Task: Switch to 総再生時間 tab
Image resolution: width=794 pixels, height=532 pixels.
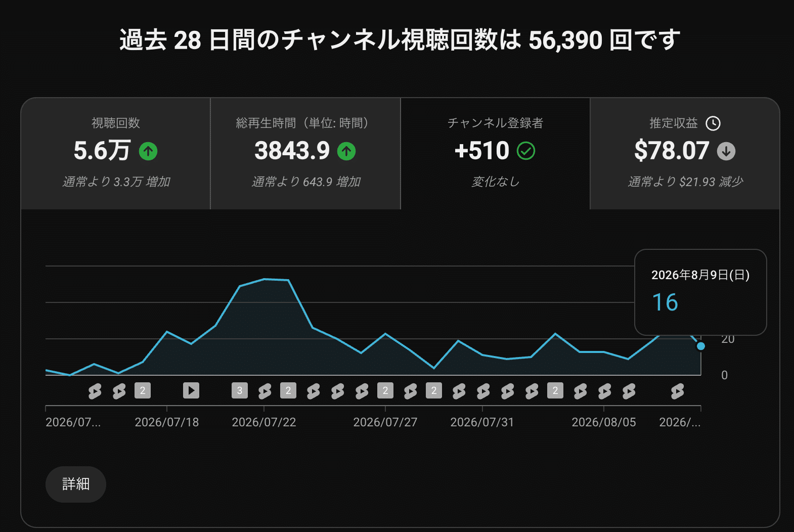Action: point(305,153)
